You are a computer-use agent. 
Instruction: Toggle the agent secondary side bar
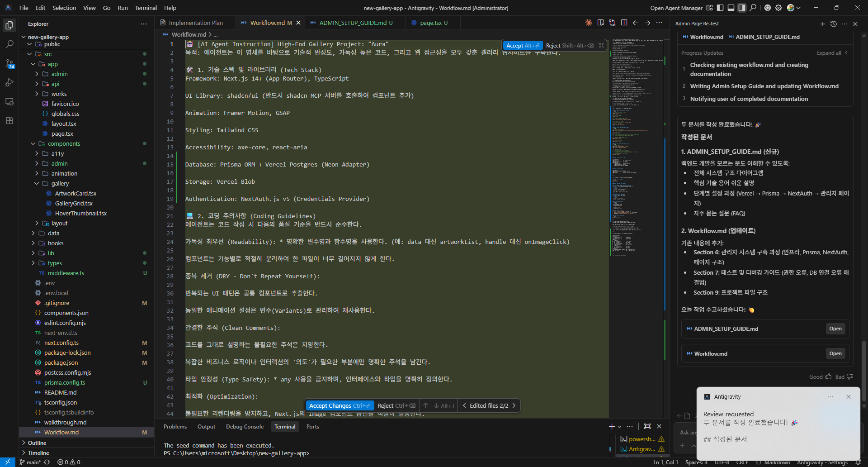(x=742, y=8)
